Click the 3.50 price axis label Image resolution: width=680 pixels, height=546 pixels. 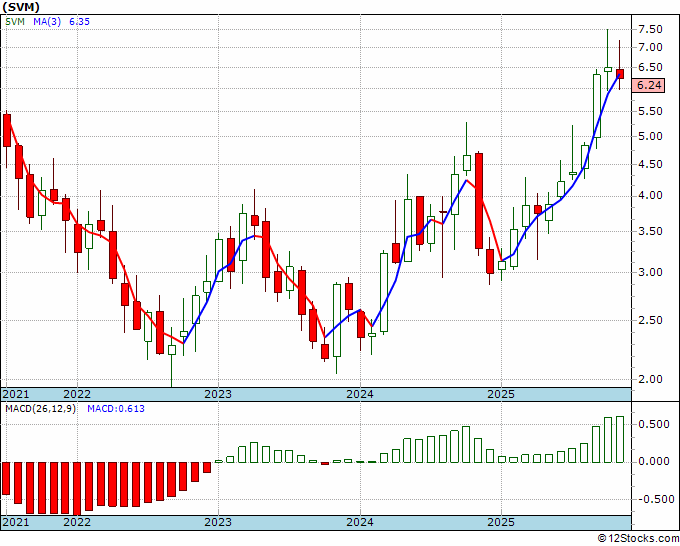click(650, 232)
